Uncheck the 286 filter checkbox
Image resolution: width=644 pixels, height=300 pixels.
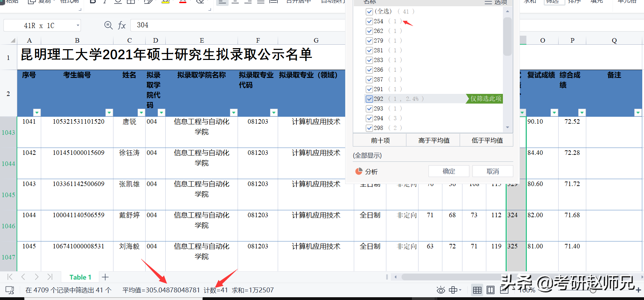pos(369,70)
